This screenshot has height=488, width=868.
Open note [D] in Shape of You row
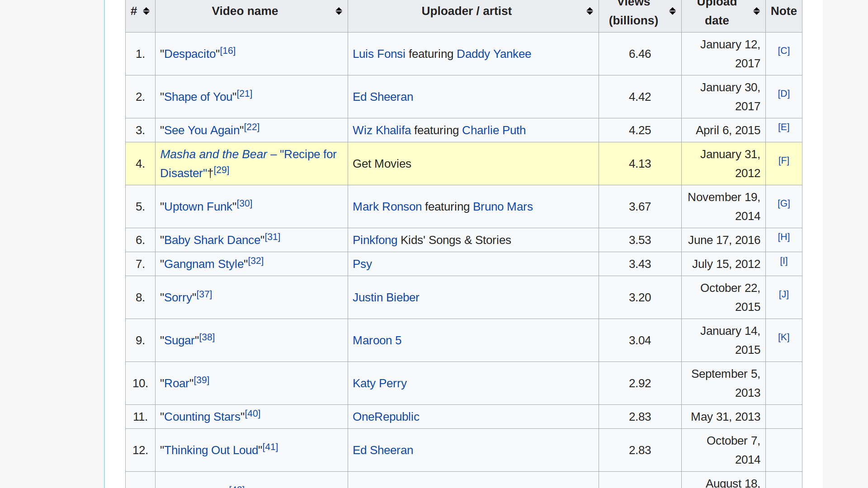pos(784,94)
